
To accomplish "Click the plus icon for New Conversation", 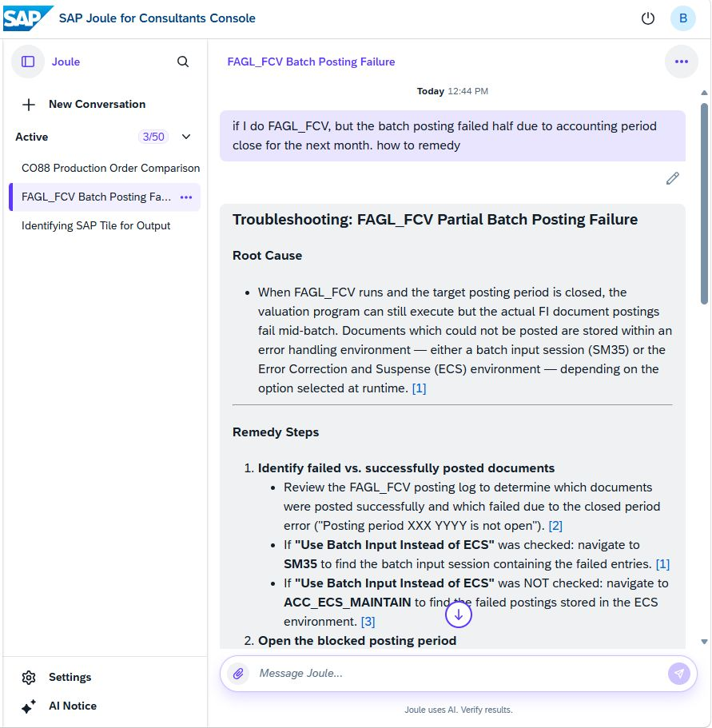I will point(28,105).
